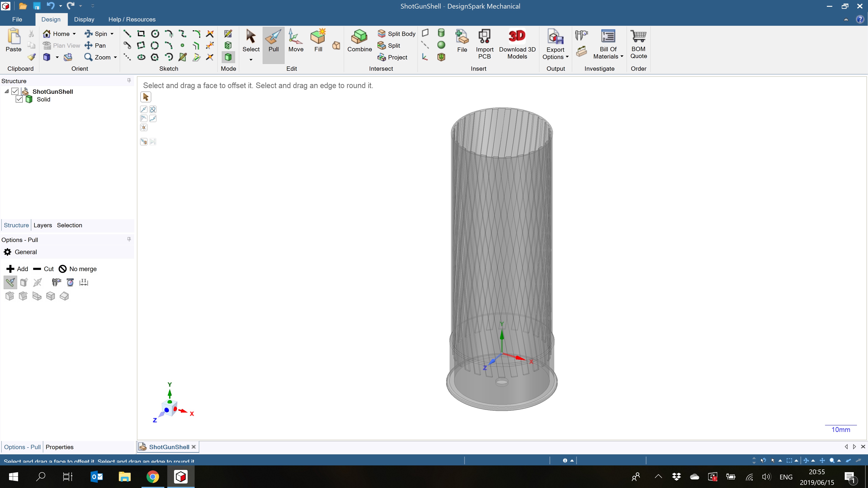Select the Circle sketch tool

(155, 33)
